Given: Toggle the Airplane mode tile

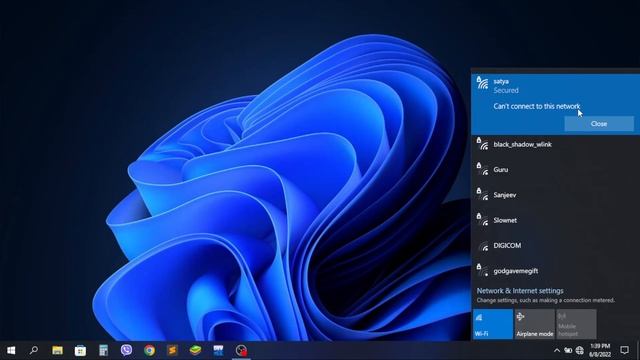Looking at the screenshot, I should tap(535, 324).
